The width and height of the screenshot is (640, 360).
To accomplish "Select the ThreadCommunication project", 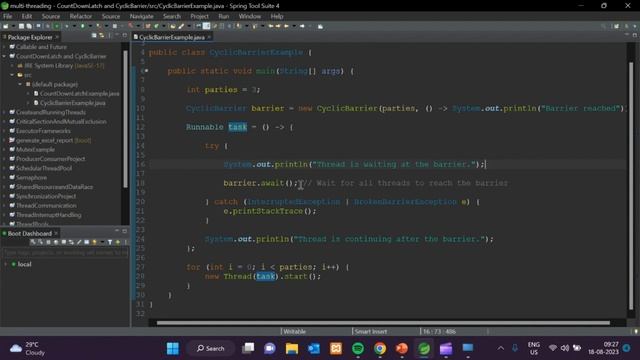I will [x=43, y=206].
